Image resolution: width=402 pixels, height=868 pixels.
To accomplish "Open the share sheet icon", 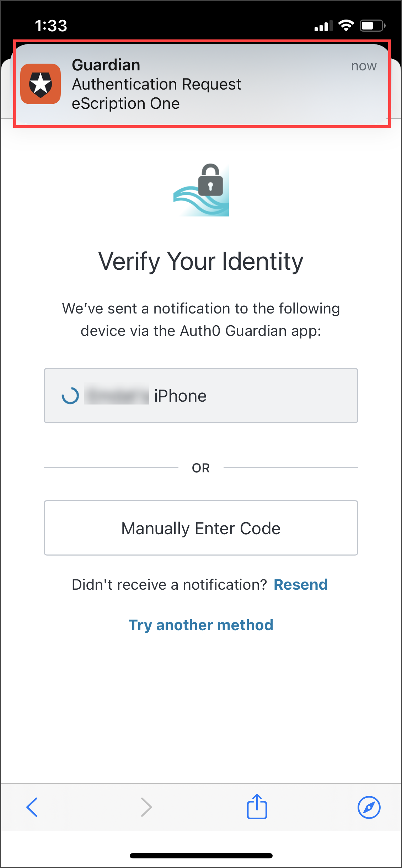I will (257, 807).
